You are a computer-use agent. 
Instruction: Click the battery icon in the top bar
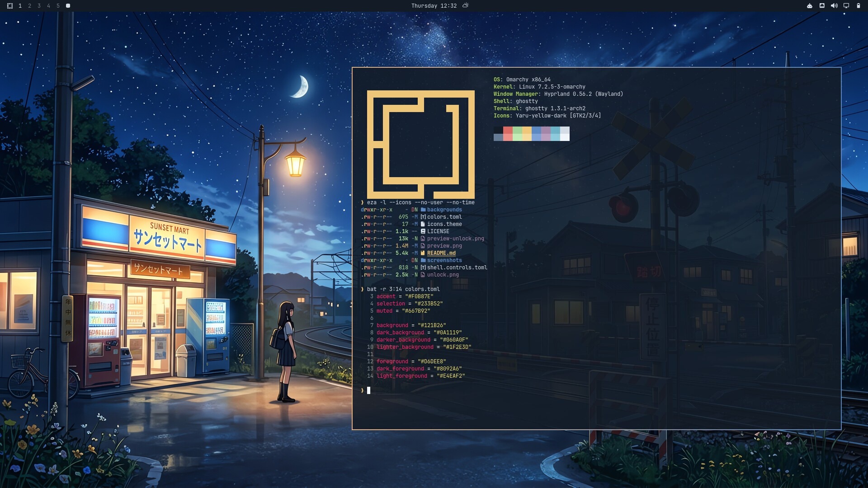(859, 6)
